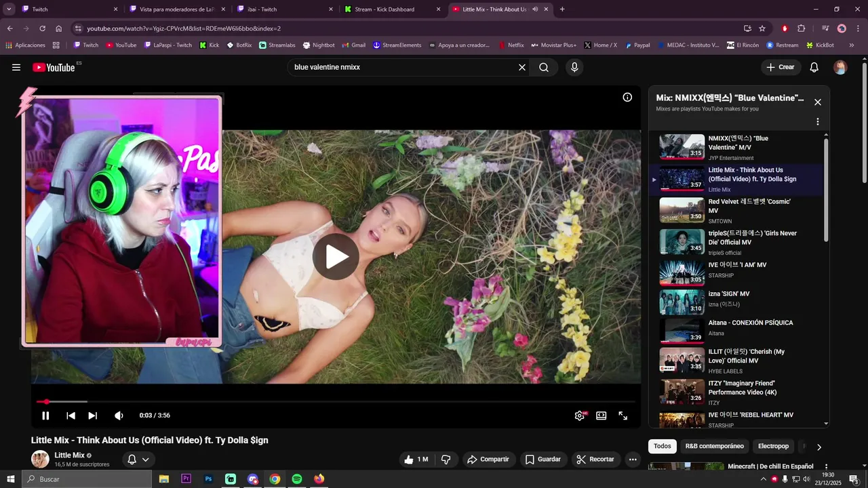Open the Mix playlist options menu
This screenshot has height=488, width=868.
coord(818,122)
